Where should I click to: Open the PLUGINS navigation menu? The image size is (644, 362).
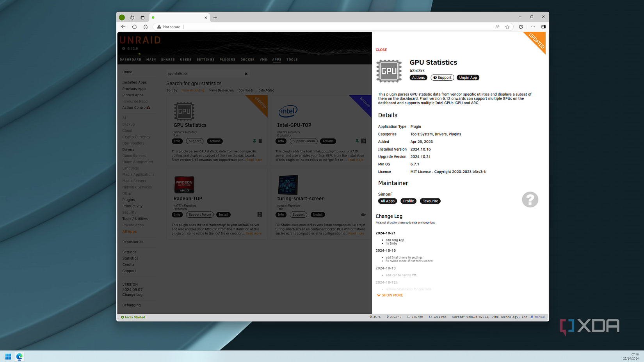coord(227,59)
